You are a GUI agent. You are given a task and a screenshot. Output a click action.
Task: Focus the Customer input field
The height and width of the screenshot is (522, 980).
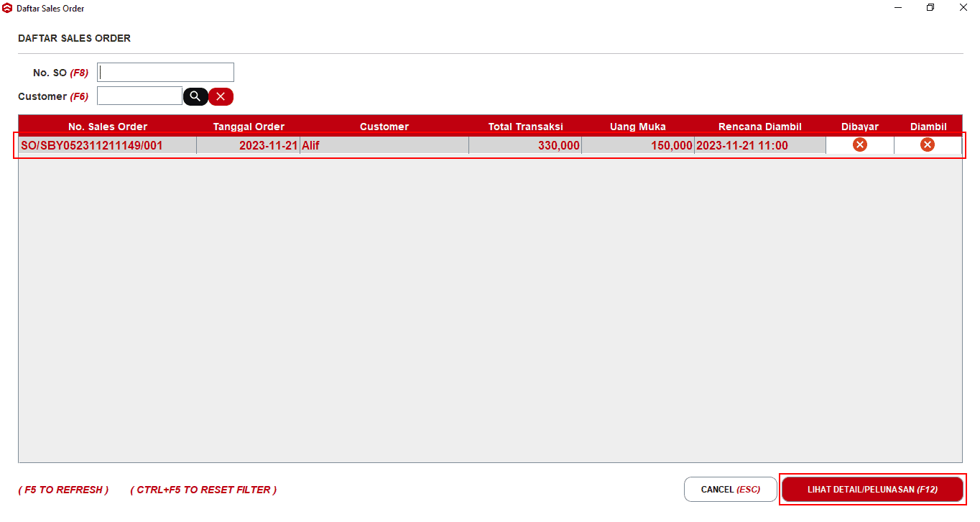[x=139, y=96]
